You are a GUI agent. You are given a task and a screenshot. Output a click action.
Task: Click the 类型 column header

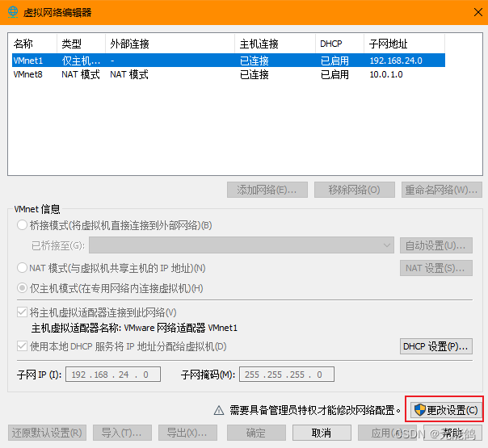click(82, 44)
